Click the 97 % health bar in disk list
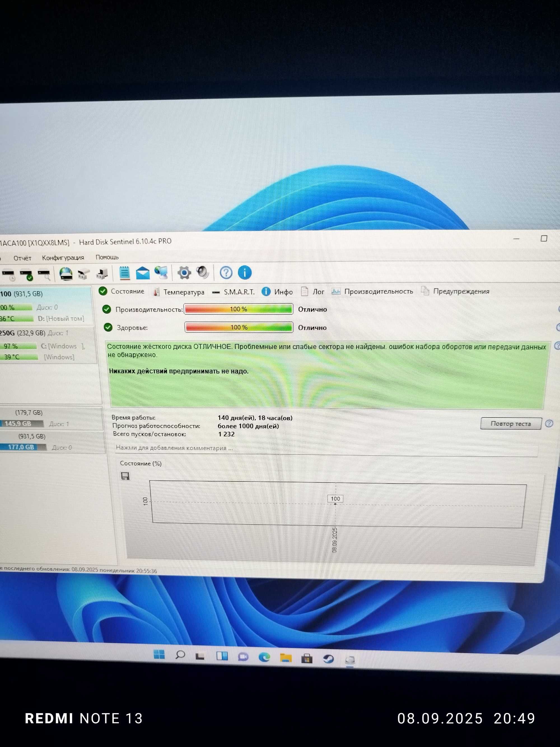The width and height of the screenshot is (560, 747). point(18,346)
